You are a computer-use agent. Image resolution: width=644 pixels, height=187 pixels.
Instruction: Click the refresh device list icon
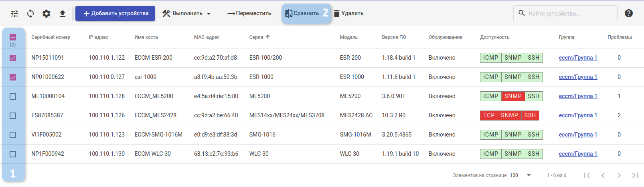pyautogui.click(x=30, y=14)
